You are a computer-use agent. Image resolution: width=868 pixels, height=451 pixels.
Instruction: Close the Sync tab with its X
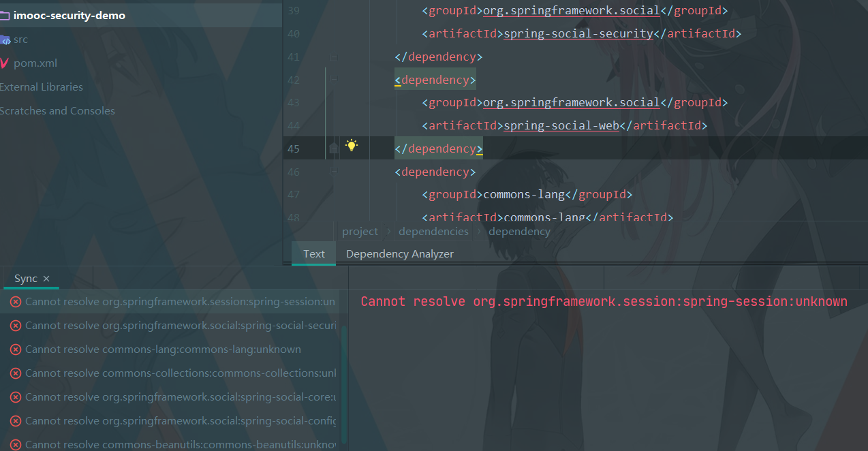click(46, 279)
